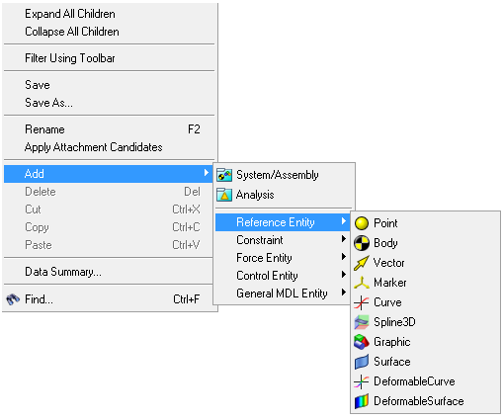Click the F2 shortcut label

tap(194, 129)
